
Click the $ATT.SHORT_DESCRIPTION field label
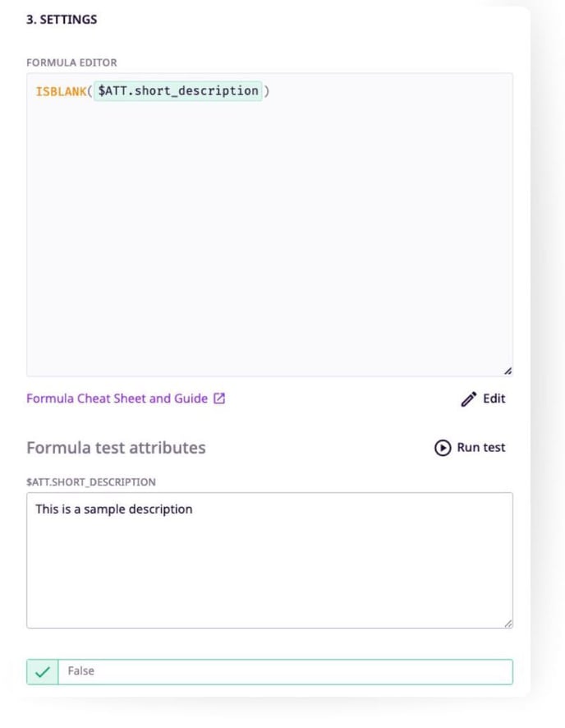[91, 482]
